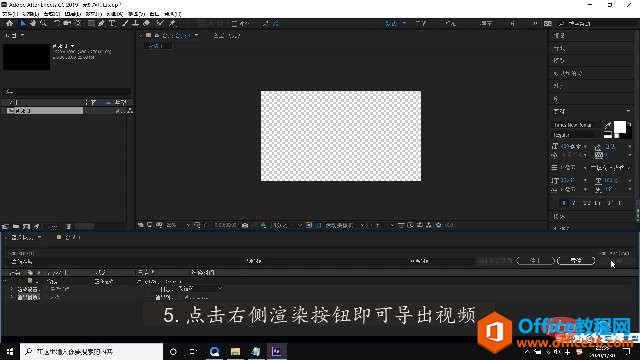Click the Home icon in the toolbar
The image size is (640, 360).
coord(9,24)
